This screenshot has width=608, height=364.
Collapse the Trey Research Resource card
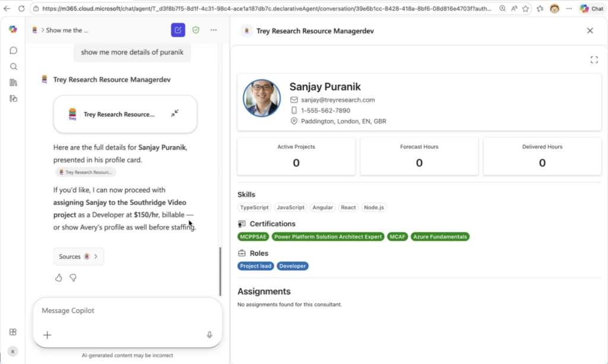175,113
